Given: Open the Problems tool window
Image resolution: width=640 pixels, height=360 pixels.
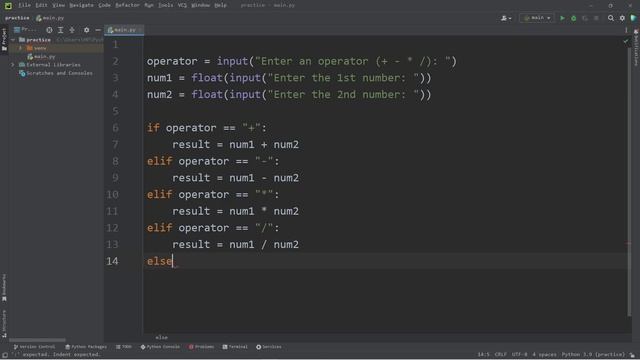Looking at the screenshot, I should pyautogui.click(x=201, y=347).
